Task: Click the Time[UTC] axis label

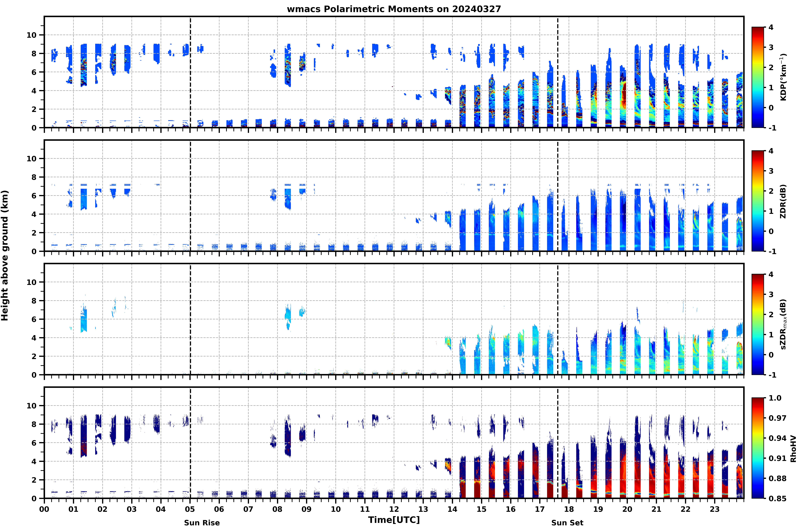Action: tap(394, 520)
